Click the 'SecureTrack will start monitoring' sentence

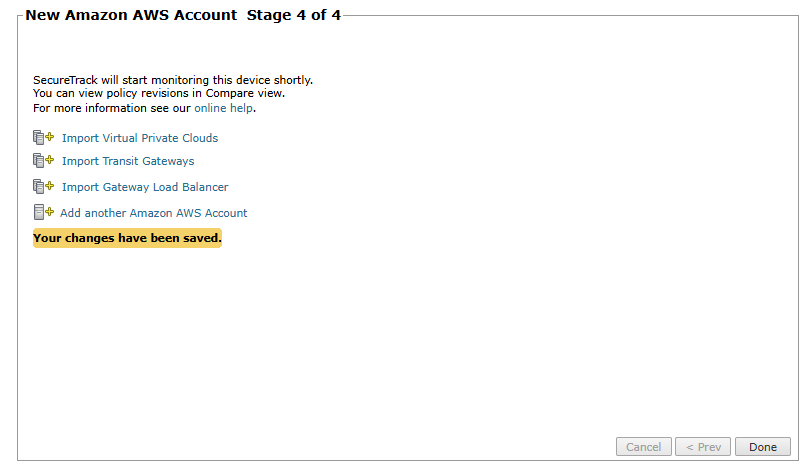pos(172,80)
